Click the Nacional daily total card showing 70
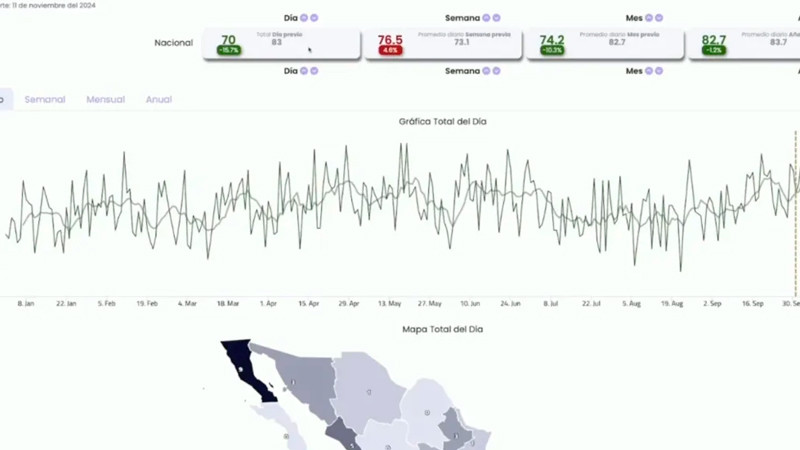The image size is (800, 450). 280,43
